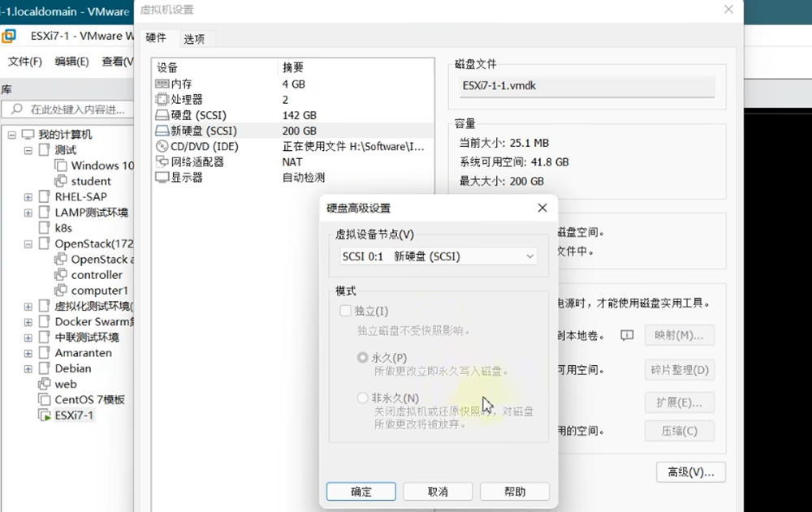Click the display (显示器) monitor icon

click(162, 178)
